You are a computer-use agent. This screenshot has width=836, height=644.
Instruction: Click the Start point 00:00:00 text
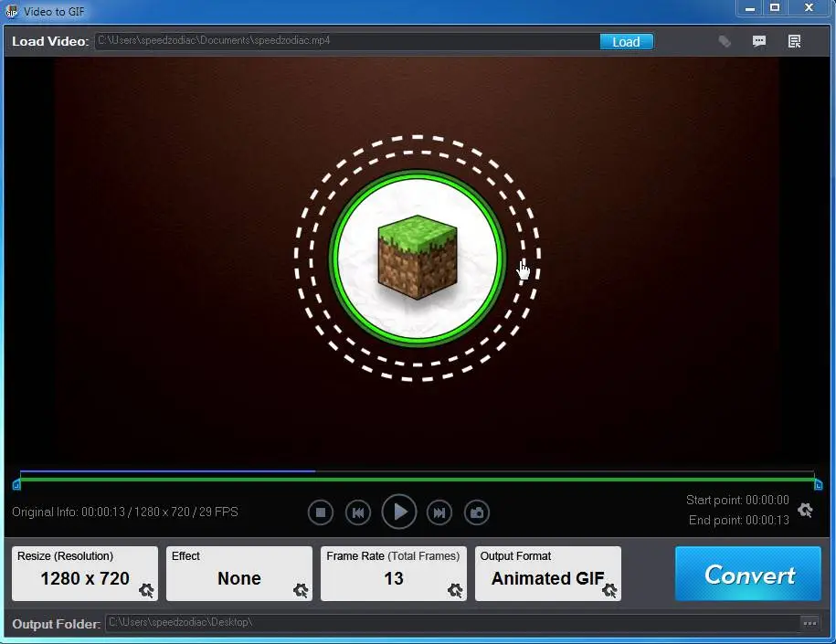click(737, 500)
